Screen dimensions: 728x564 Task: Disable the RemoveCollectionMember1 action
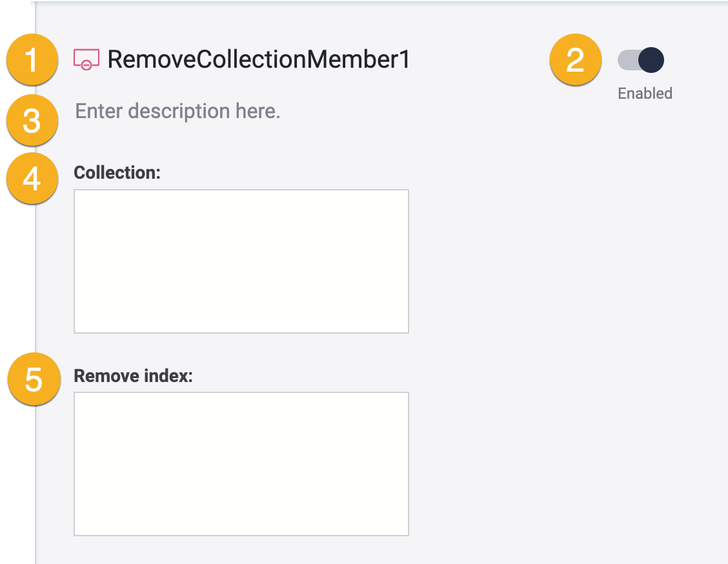point(641,59)
